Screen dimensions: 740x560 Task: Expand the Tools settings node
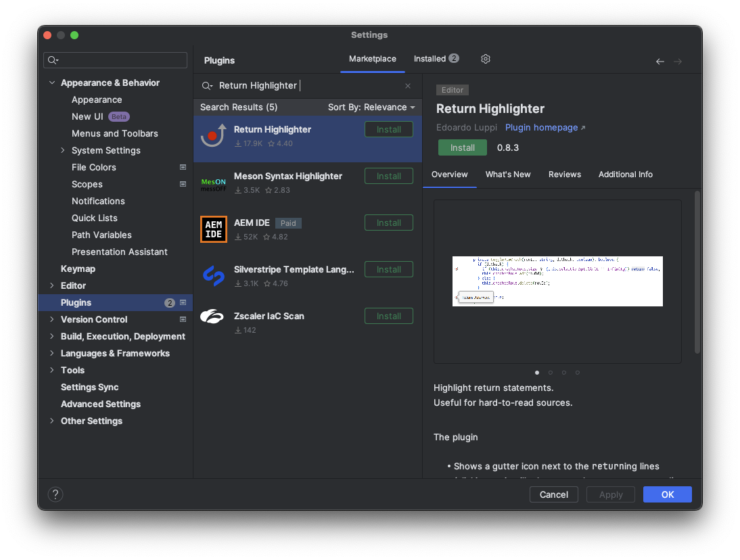[52, 371]
